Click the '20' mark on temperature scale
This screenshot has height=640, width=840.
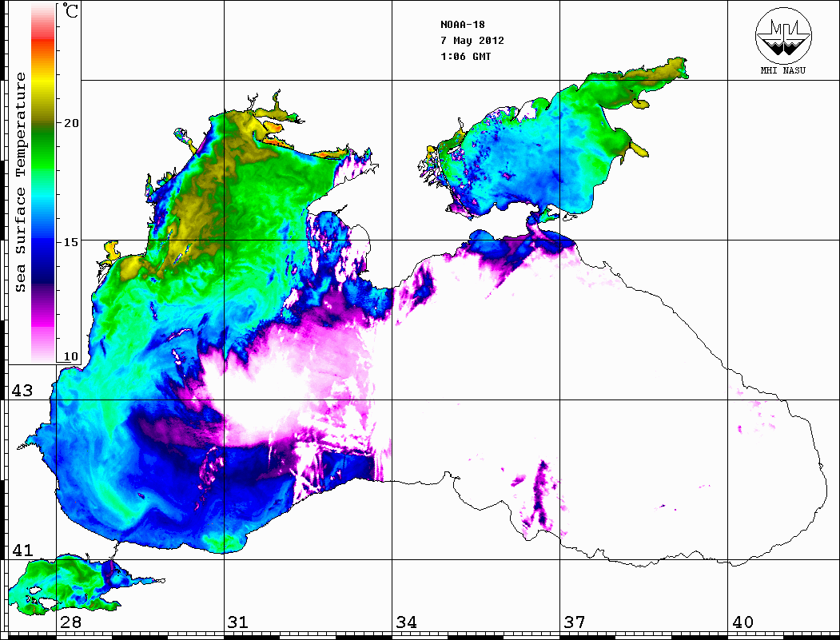click(x=70, y=123)
